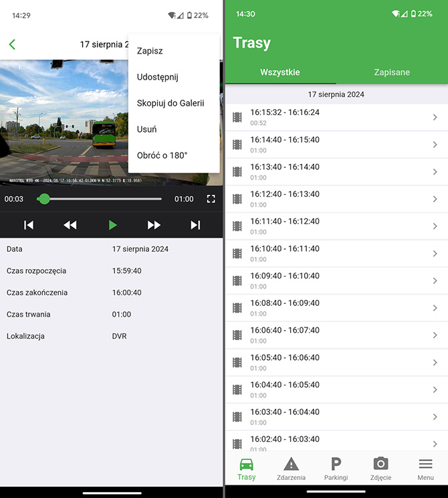Skip to previous clip
Screen dimensions: 448x498
point(29,225)
